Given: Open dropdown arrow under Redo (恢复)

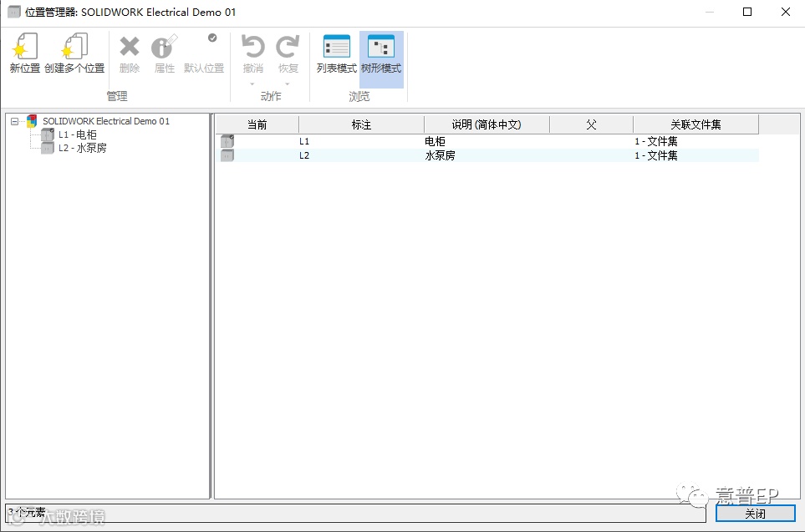Looking at the screenshot, I should [288, 84].
